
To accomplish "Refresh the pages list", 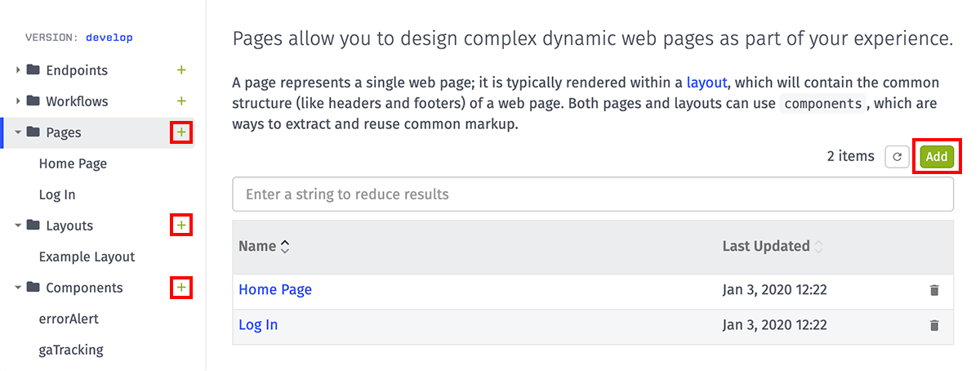I will (898, 157).
